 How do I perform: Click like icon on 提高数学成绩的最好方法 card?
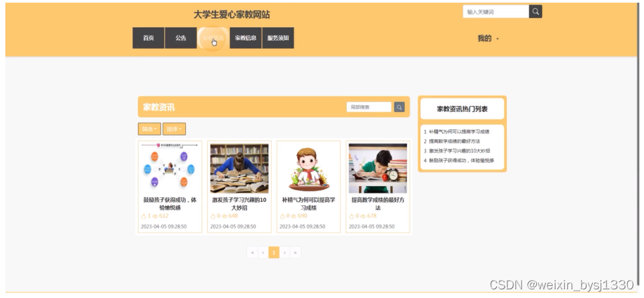[x=352, y=216]
